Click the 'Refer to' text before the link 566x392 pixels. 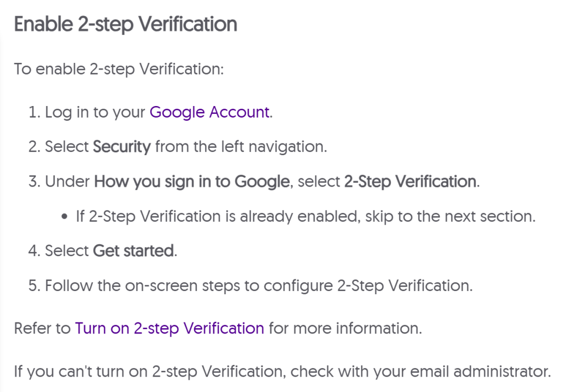point(43,329)
